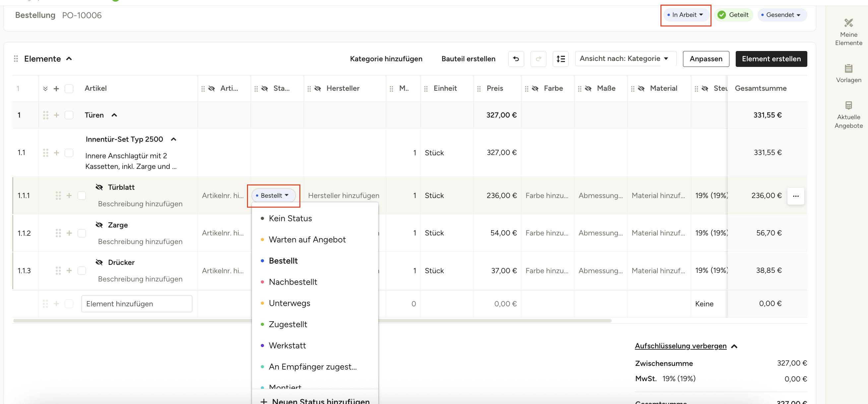Check the Türblatt row checkbox

(x=82, y=196)
